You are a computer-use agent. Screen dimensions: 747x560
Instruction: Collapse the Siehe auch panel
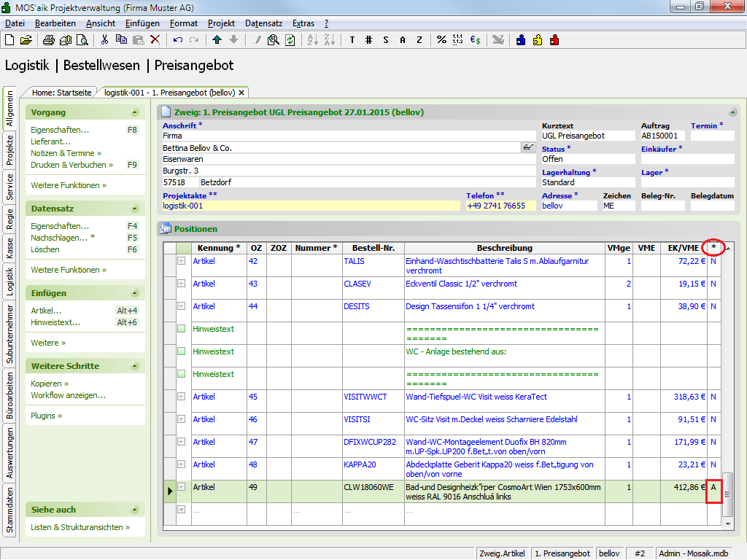(135, 510)
